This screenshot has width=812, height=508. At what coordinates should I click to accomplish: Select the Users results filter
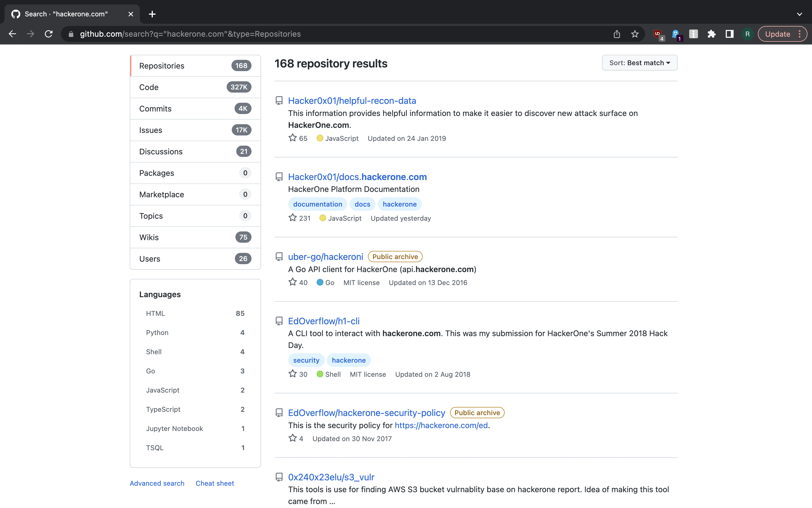pos(195,259)
